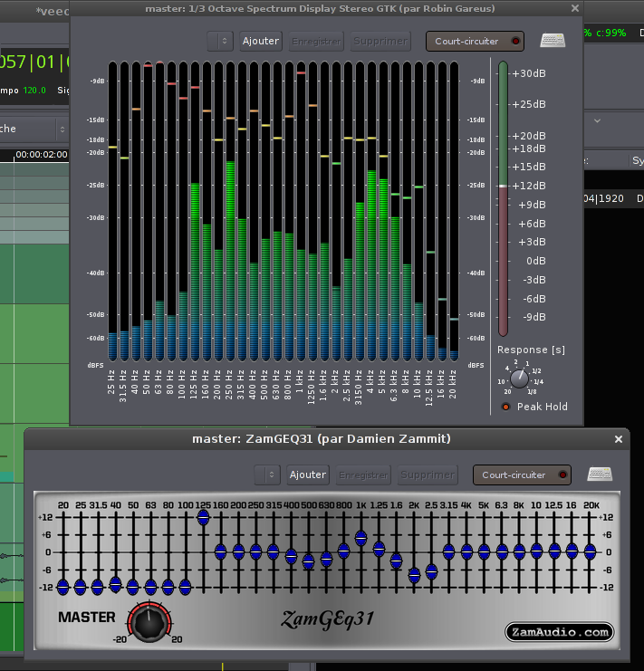Click keyboard icon in ZamGEQ31 window
The height and width of the screenshot is (671, 644).
click(x=599, y=474)
